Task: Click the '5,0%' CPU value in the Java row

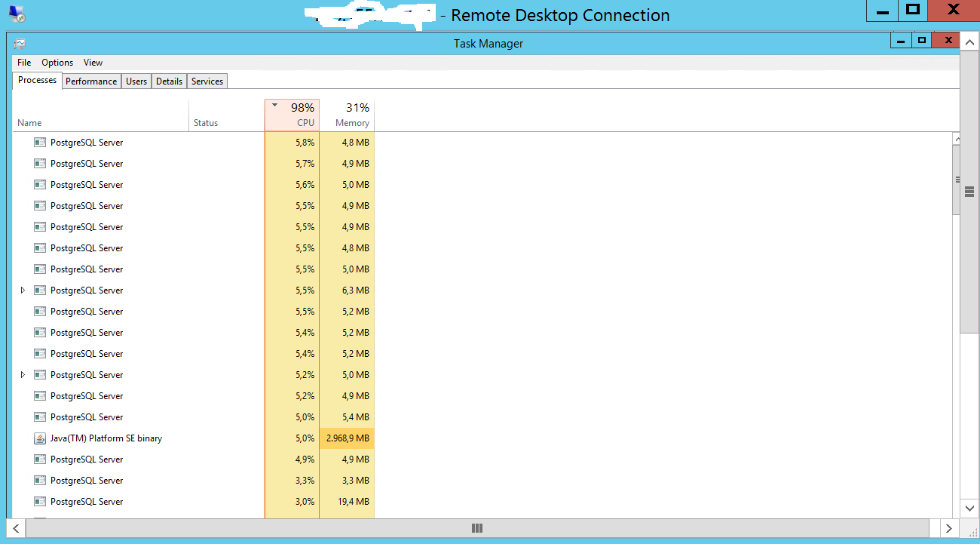Action: (305, 438)
